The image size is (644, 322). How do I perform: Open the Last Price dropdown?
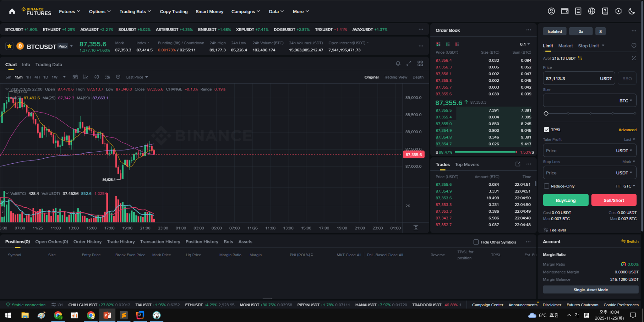(137, 77)
